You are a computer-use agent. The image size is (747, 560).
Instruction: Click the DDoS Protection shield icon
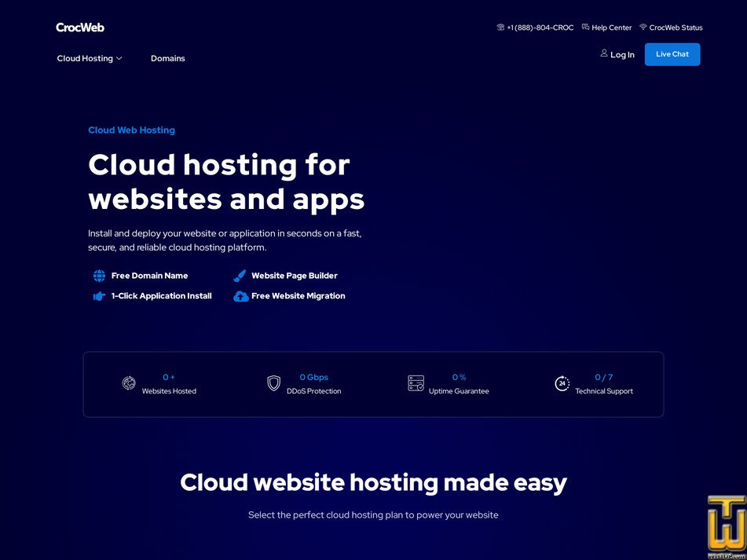[x=273, y=383]
